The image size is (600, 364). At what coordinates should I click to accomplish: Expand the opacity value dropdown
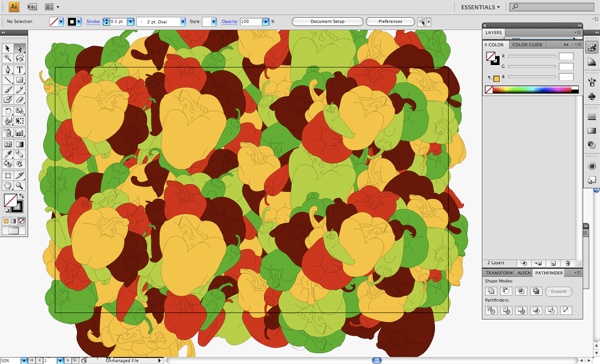click(x=266, y=22)
